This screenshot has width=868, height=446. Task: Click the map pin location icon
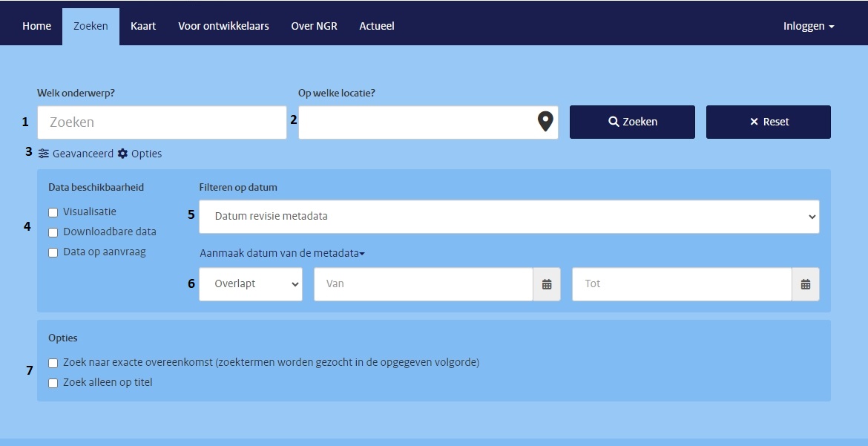(545, 122)
